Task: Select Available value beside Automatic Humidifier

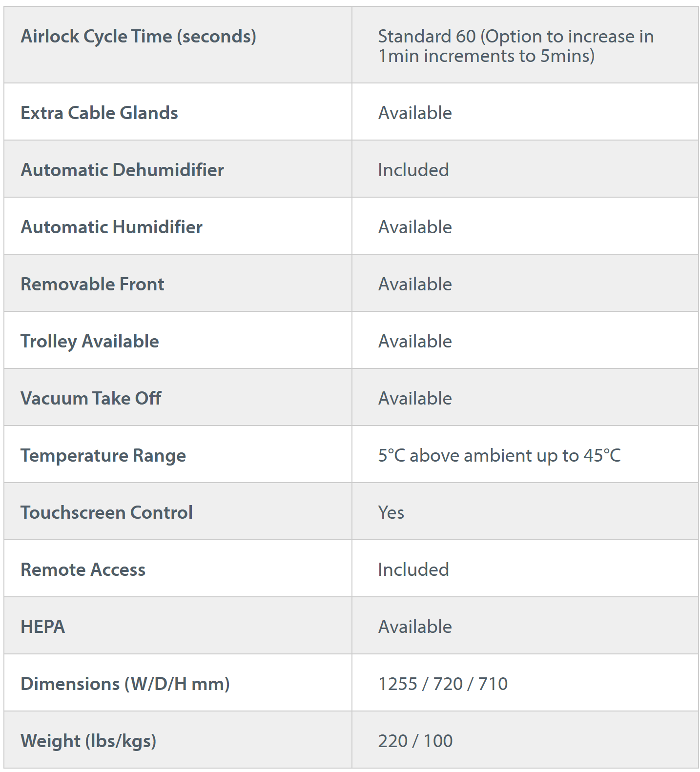Action: click(x=415, y=227)
